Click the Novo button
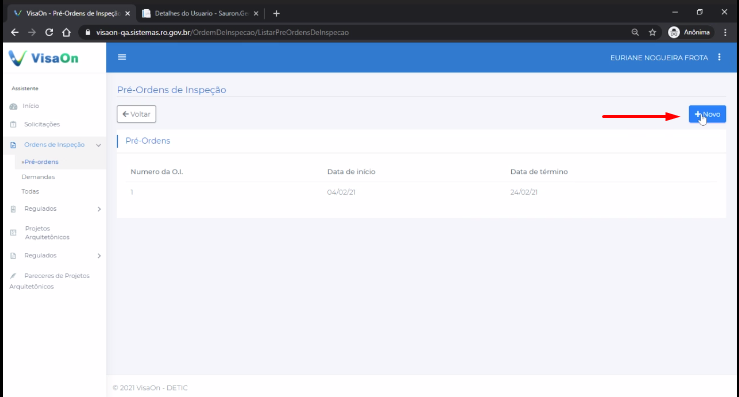This screenshot has height=397, width=739. pos(707,114)
